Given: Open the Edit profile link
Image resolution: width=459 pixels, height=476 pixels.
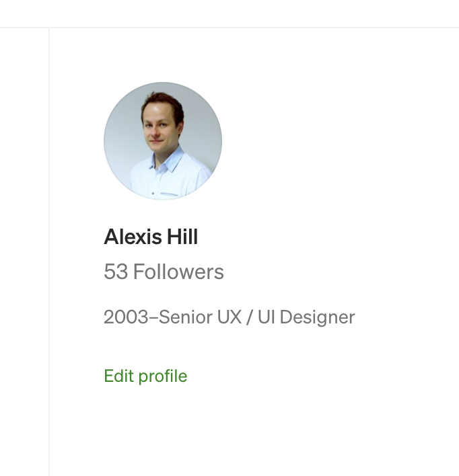Looking at the screenshot, I should (x=145, y=376).
